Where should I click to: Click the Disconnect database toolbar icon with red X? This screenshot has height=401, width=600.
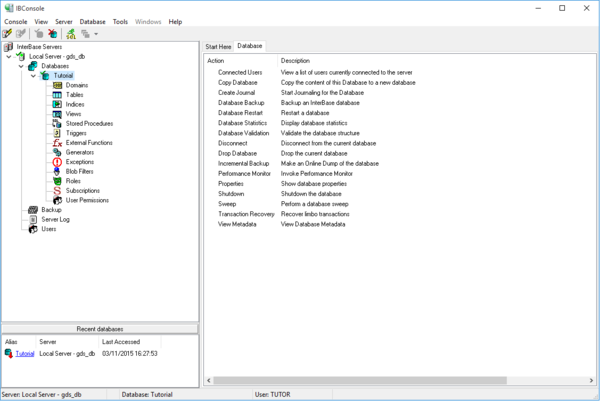[52, 34]
